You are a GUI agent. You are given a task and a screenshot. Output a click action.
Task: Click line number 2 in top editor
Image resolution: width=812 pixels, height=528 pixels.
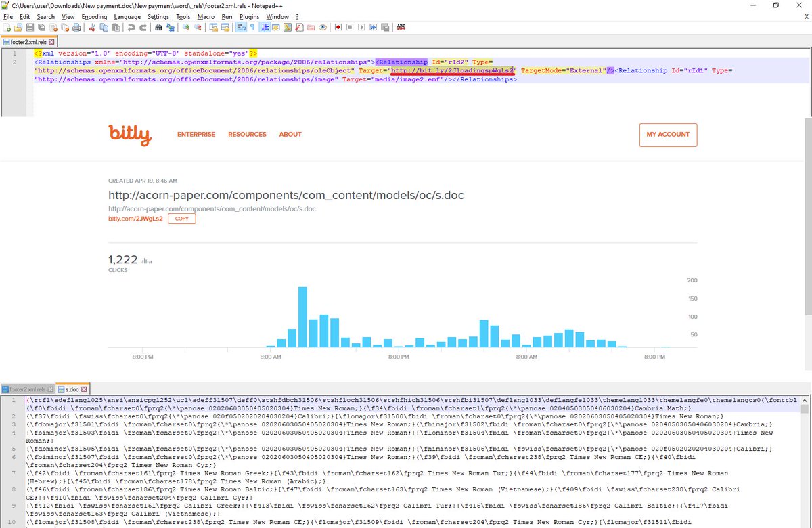(14, 62)
